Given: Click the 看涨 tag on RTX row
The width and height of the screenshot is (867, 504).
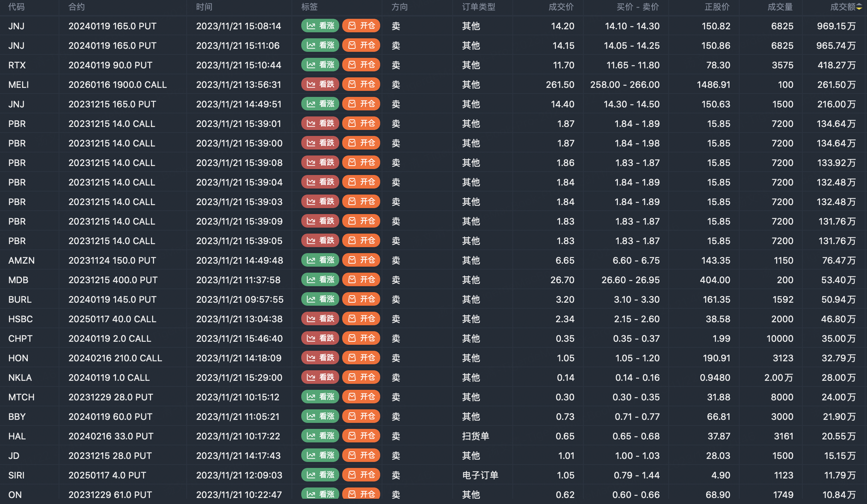Looking at the screenshot, I should 320,65.
